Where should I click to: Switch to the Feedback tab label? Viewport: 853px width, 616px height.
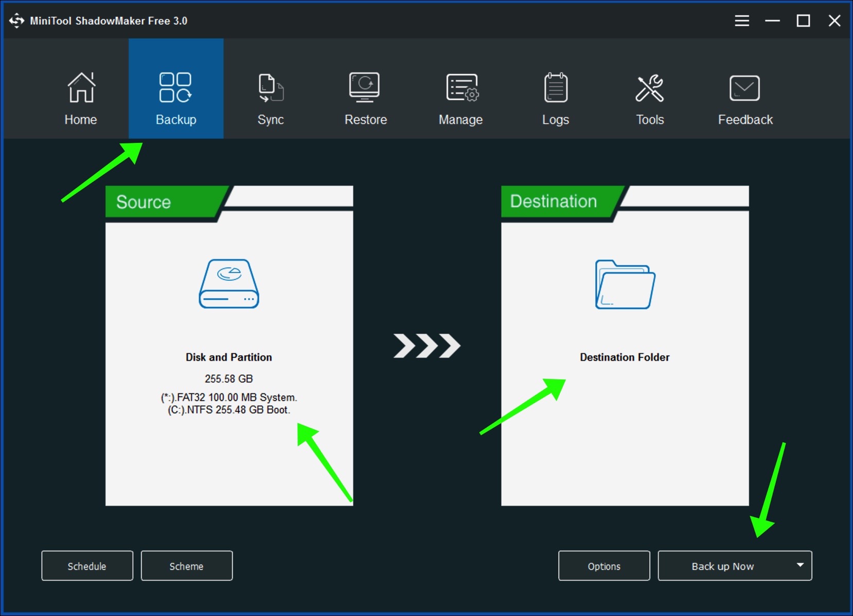pyautogui.click(x=745, y=120)
